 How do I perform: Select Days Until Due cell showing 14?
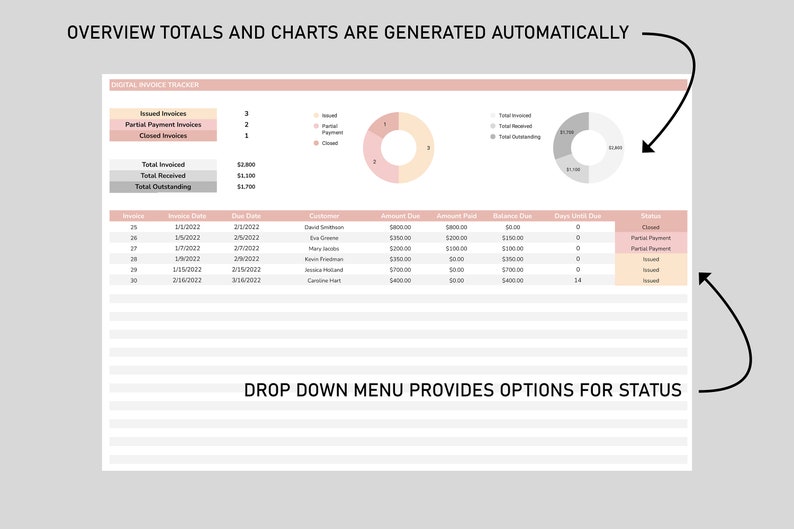click(578, 280)
